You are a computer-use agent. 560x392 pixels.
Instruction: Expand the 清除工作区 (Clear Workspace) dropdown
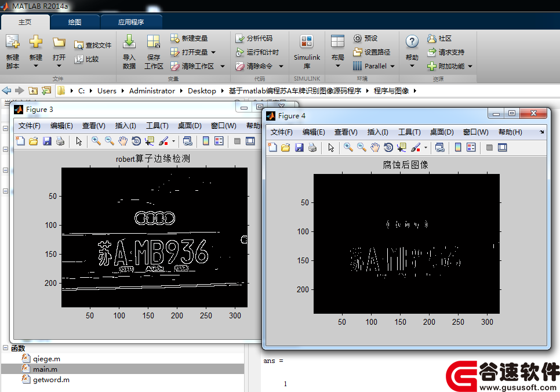point(223,66)
